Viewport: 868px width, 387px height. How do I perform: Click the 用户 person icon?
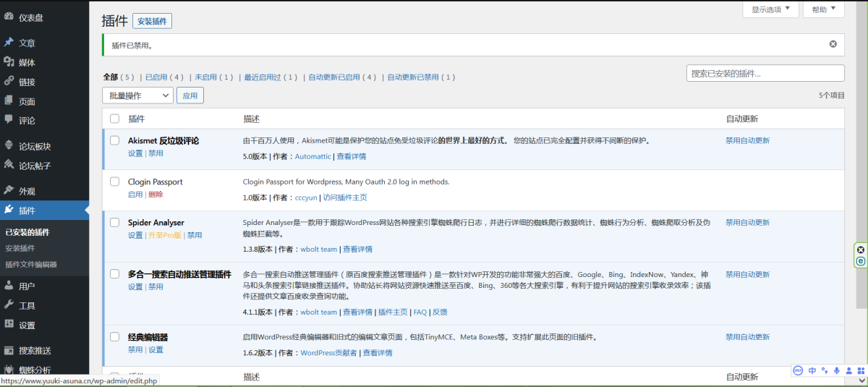(x=9, y=286)
